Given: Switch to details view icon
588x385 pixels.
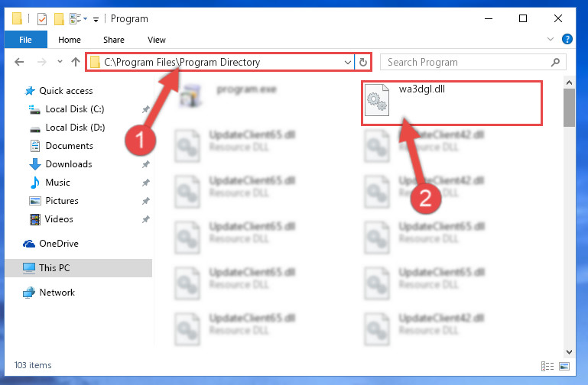Looking at the screenshot, I should click(x=547, y=366).
